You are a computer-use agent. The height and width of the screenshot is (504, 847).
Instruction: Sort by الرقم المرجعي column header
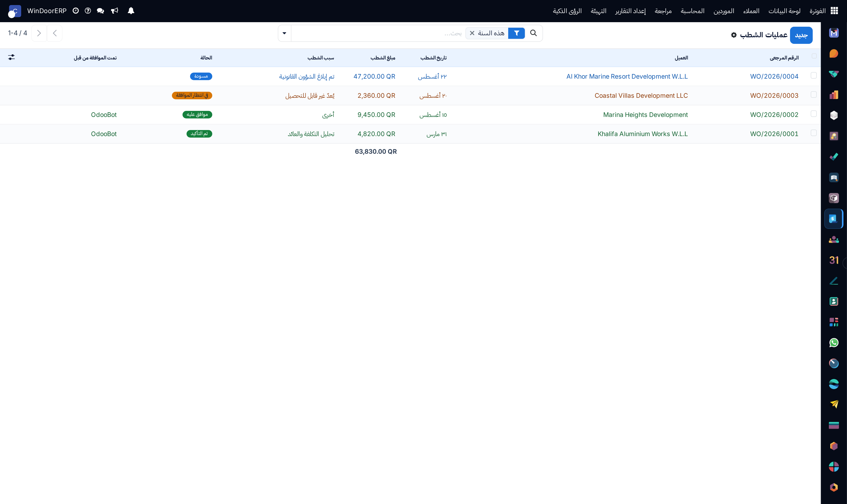point(784,58)
